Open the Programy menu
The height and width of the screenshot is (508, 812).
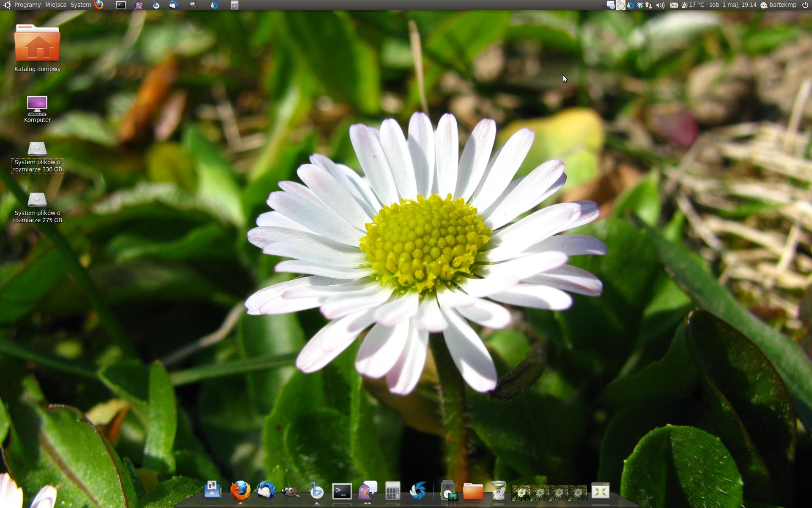(x=27, y=5)
